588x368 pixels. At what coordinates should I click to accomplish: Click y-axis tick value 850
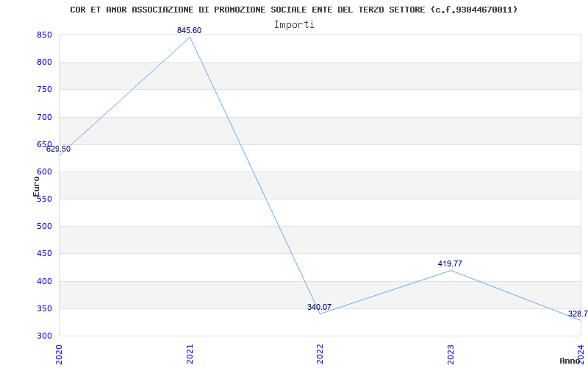(44, 35)
